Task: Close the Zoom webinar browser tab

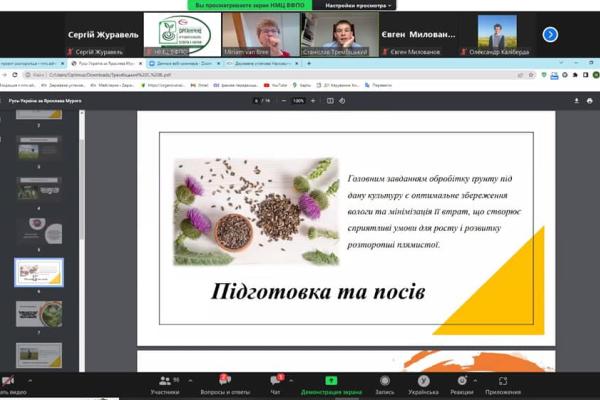Action: click(x=218, y=64)
